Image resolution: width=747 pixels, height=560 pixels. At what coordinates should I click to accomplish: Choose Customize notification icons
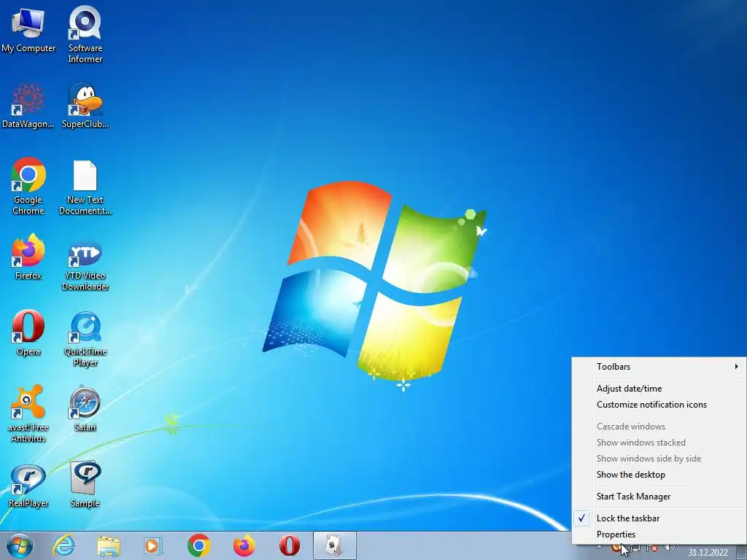click(659, 405)
